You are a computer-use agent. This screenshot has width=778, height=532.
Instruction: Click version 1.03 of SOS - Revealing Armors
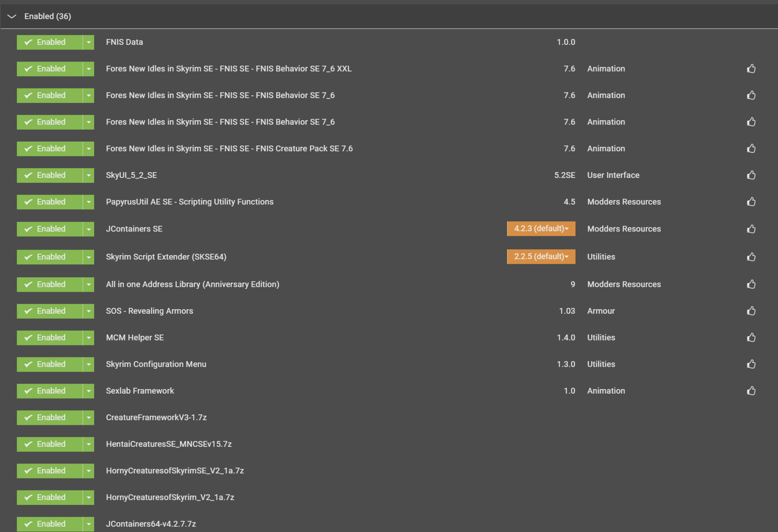[x=567, y=311]
